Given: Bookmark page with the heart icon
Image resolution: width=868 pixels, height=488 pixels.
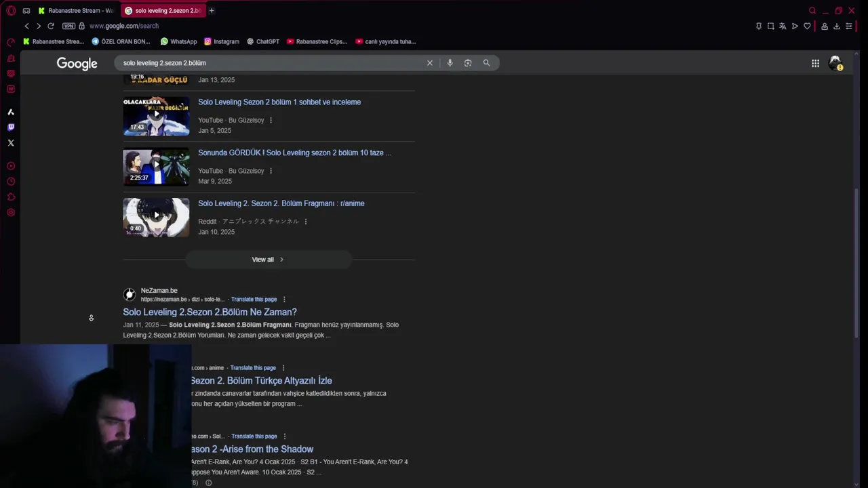Looking at the screenshot, I should point(807,26).
